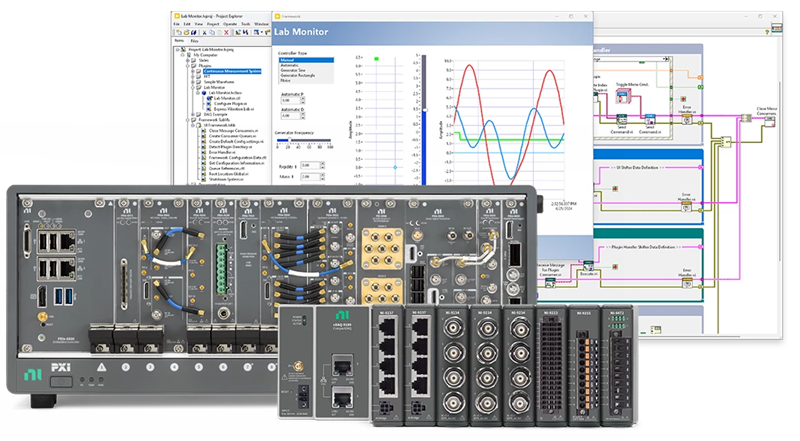This screenshot has width=800, height=441.
Task: Collapse the My Computer tree node
Action: [183, 55]
